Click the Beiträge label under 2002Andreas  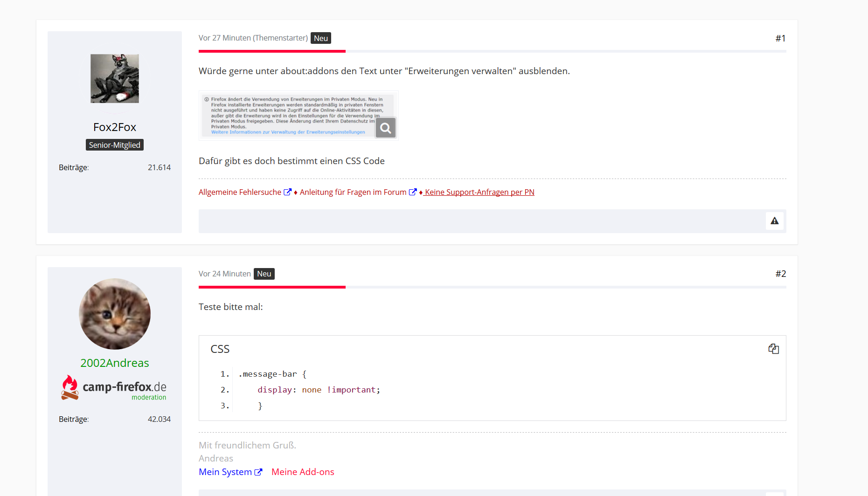(74, 420)
